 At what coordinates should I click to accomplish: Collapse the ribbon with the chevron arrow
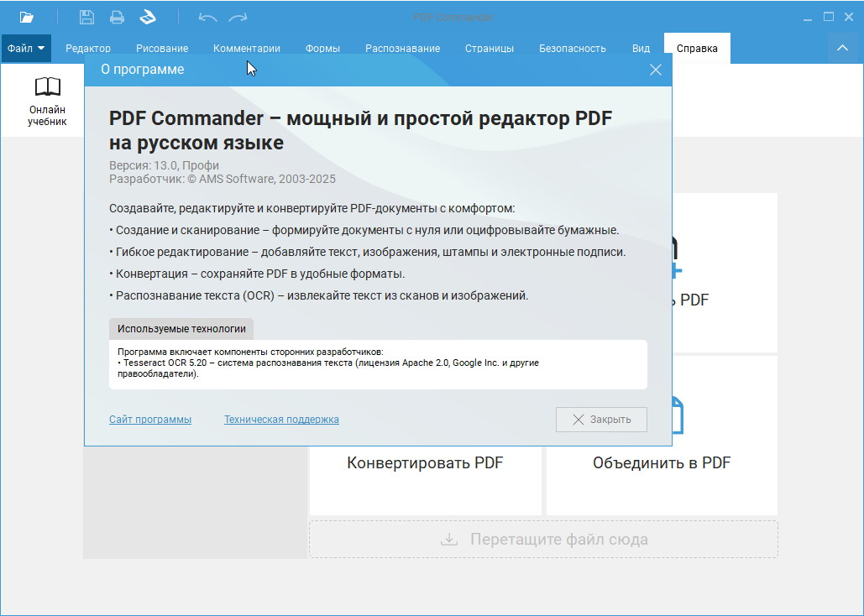[x=842, y=48]
